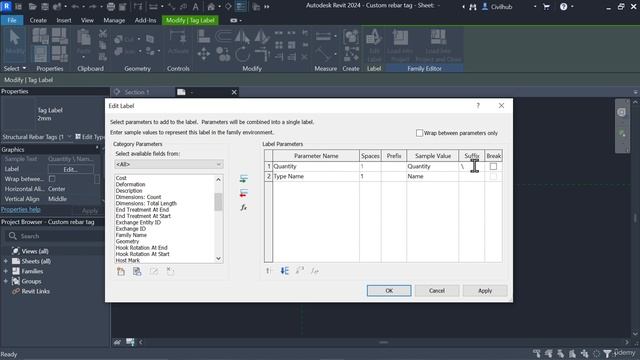
Task: Click the Project Browser search field
Action: pos(54,236)
